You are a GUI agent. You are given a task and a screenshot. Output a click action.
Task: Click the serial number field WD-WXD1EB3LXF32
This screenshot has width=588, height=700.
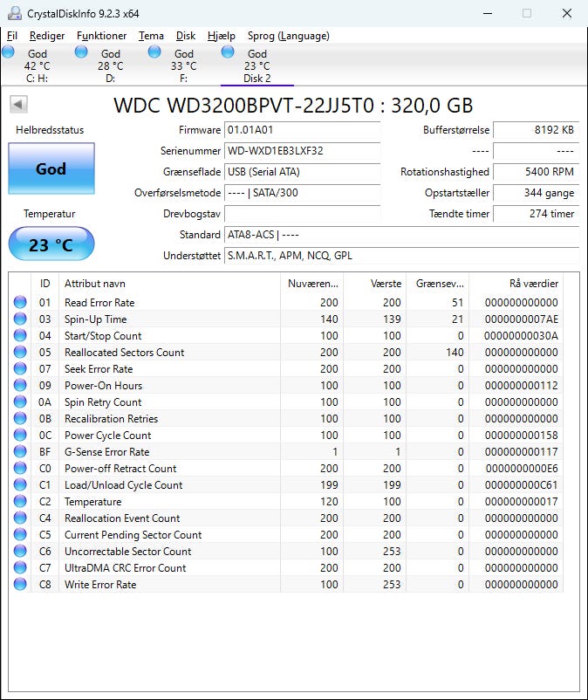tap(302, 151)
